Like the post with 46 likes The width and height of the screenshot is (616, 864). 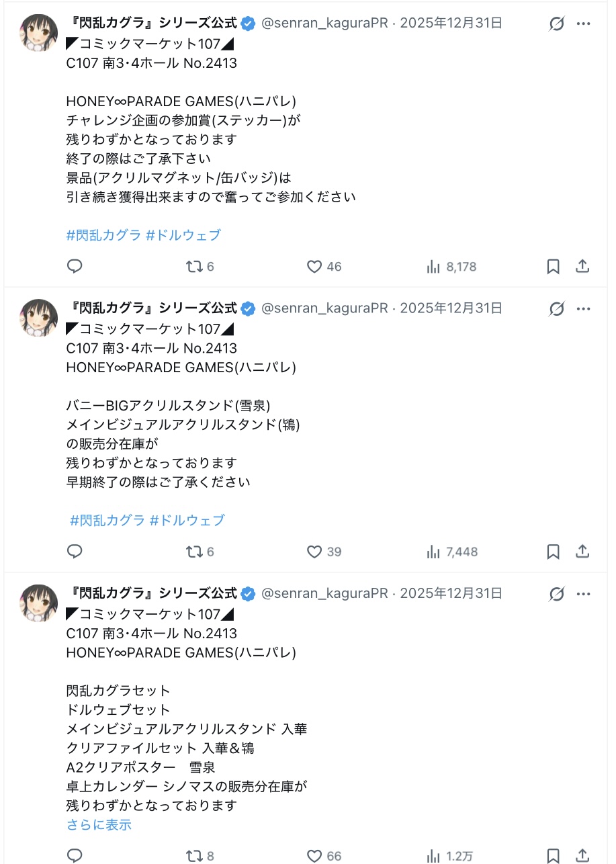click(x=314, y=267)
